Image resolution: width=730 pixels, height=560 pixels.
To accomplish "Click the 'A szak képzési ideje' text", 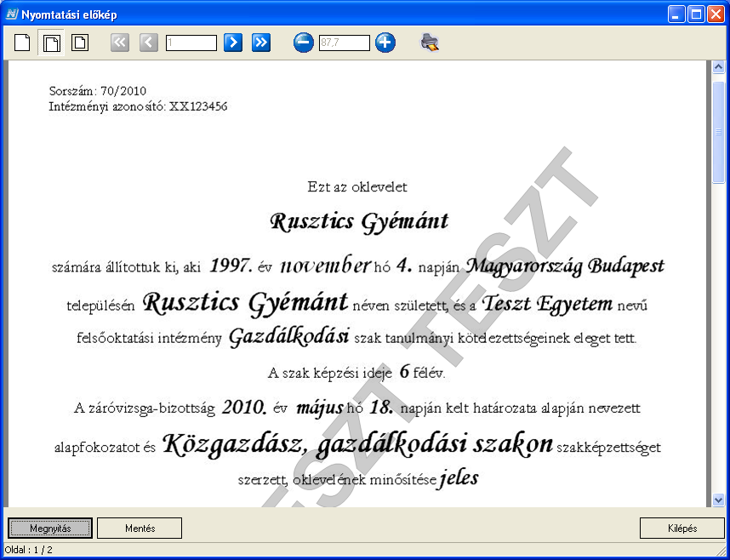I will (329, 373).
